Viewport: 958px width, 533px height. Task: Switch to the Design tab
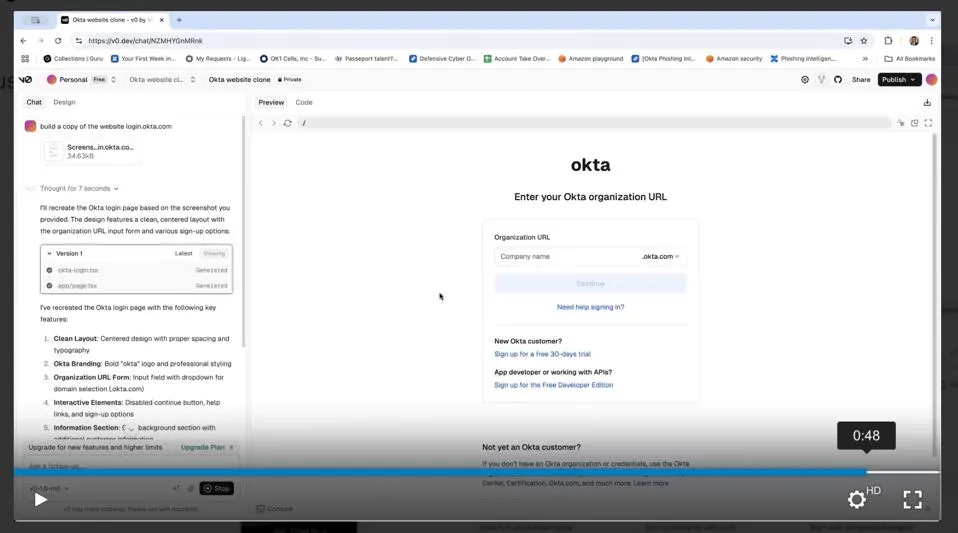[64, 103]
